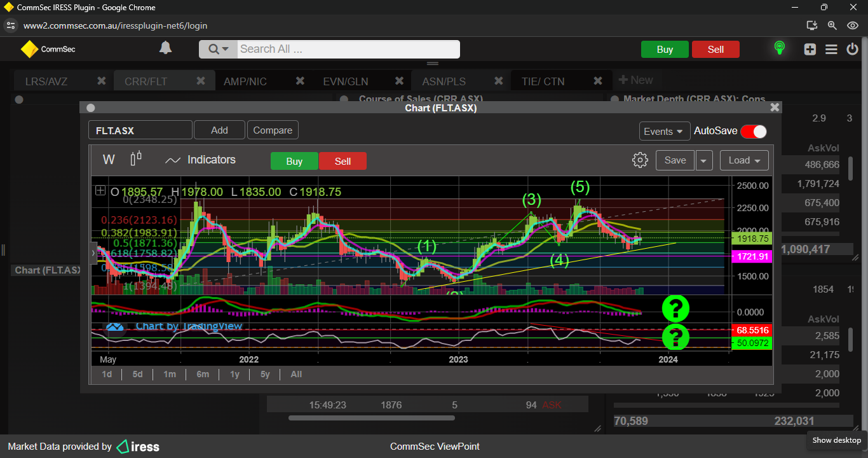Image resolution: width=868 pixels, height=458 pixels.
Task: Switch to the TIE/ CTN tab
Action: pyautogui.click(x=543, y=81)
